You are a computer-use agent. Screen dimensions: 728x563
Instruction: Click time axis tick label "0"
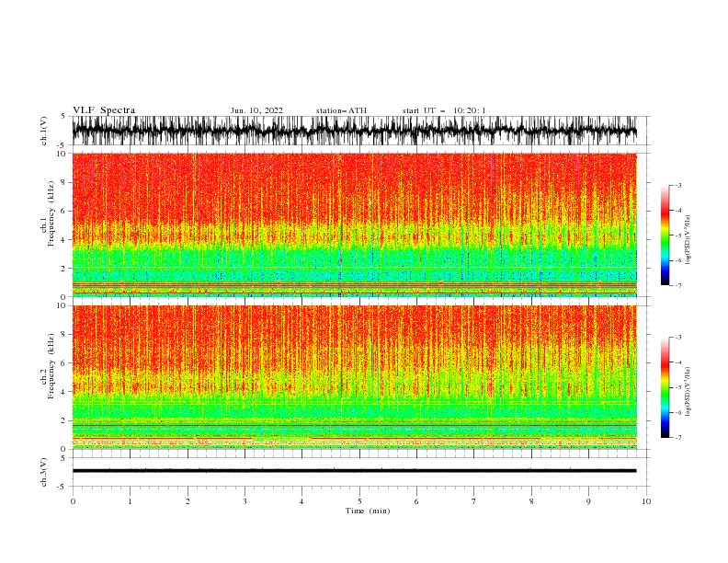(x=73, y=501)
